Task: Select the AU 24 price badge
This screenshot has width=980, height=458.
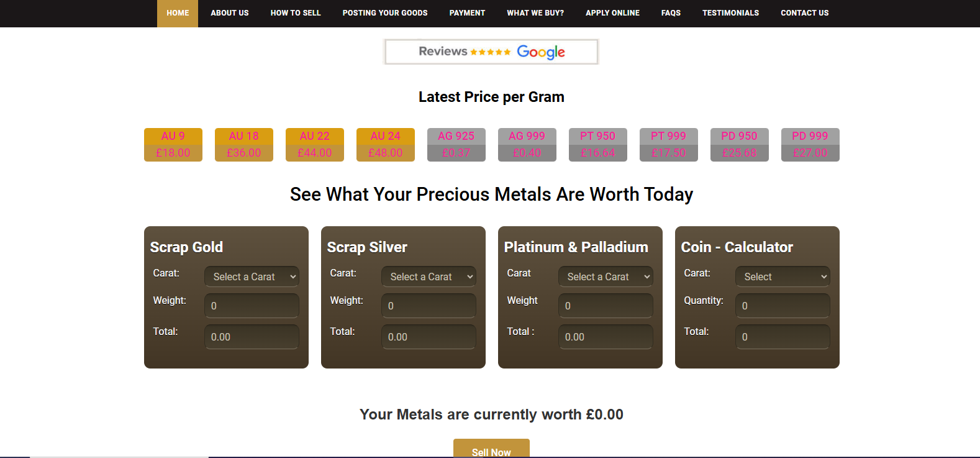Action: click(x=386, y=145)
